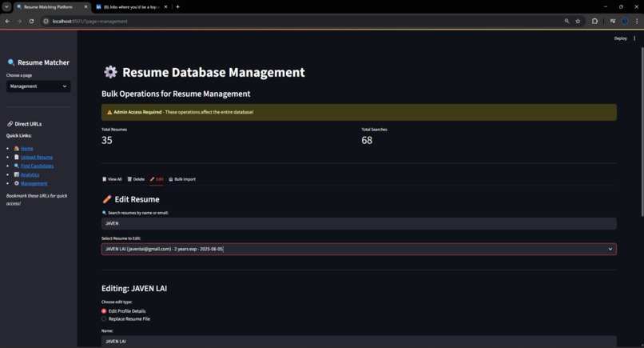Go back with the browser back arrow

pyautogui.click(x=7, y=21)
